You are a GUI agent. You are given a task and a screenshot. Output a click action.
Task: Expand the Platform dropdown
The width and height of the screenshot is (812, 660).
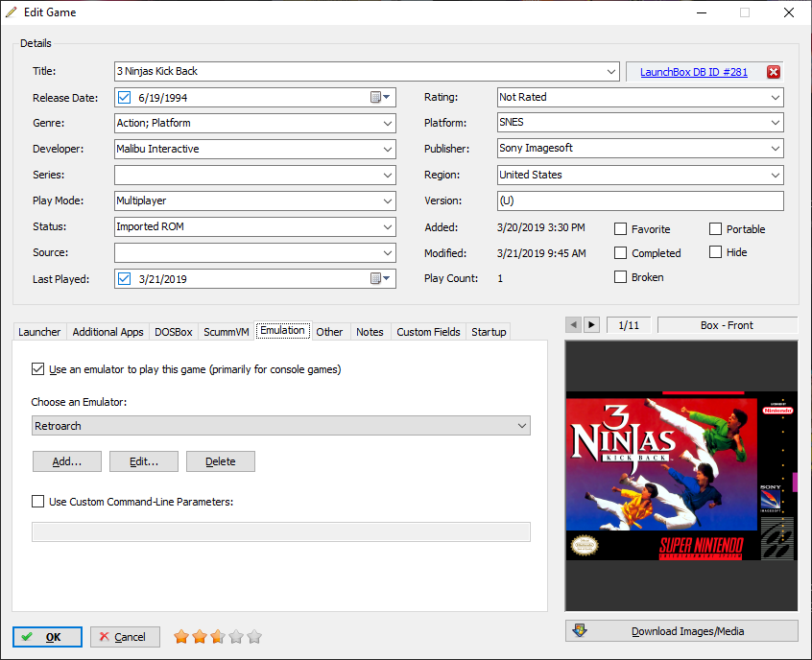776,123
